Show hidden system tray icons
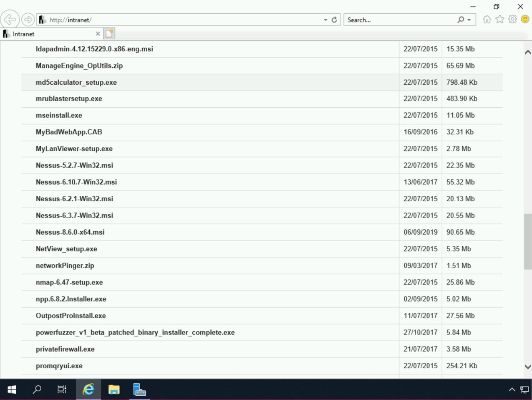This screenshot has width=532, height=400. coord(512,390)
